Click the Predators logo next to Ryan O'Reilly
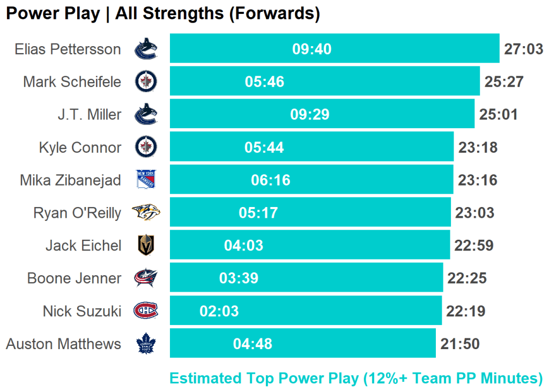 [x=146, y=213]
